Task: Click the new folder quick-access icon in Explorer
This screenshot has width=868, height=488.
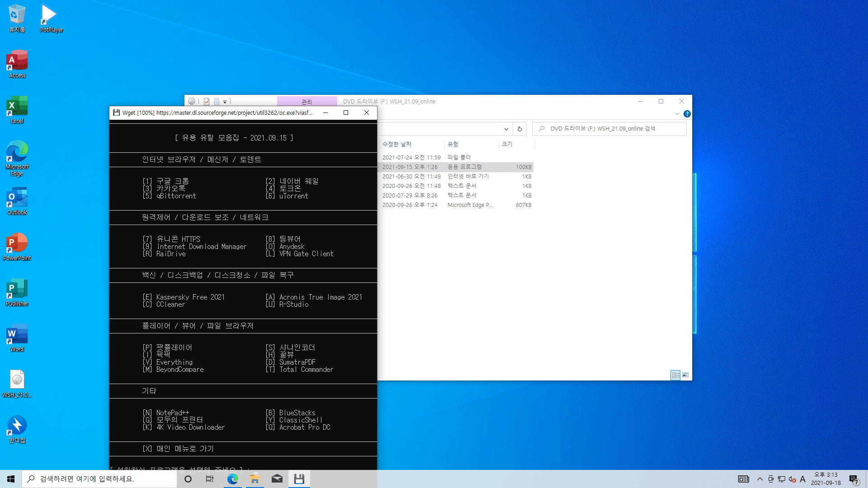Action: [x=217, y=102]
